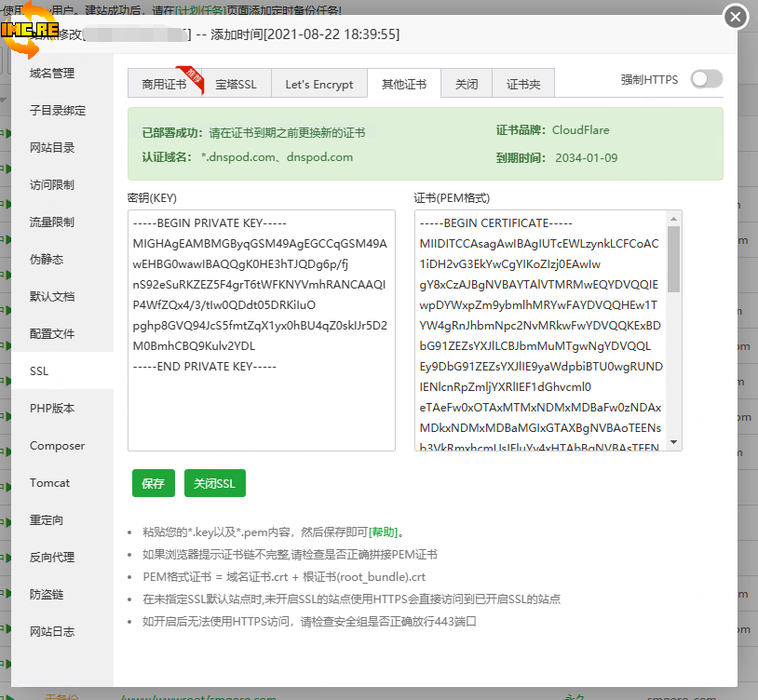Open 反向代理 settings
The width and height of the screenshot is (758, 700).
pos(52,558)
